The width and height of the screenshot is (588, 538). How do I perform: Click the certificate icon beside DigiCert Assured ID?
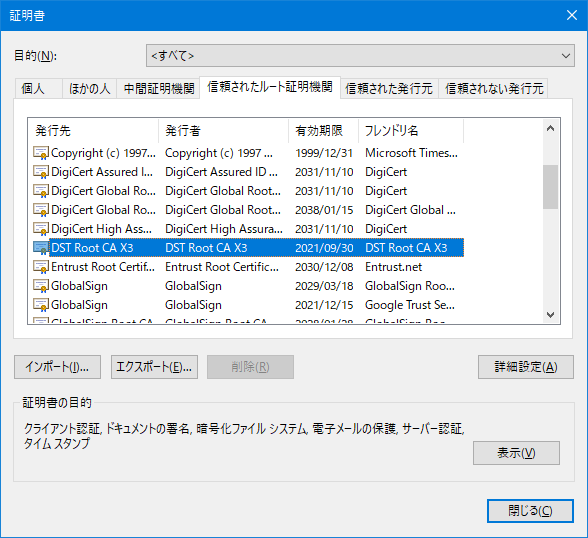(x=41, y=172)
